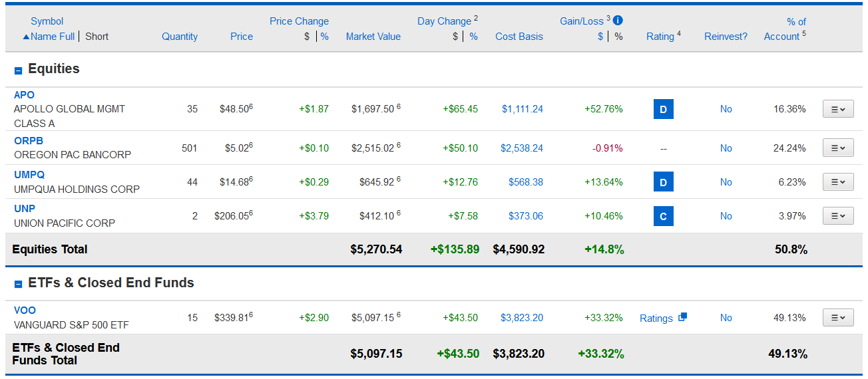Click the Gain/Loss column heading

pyautogui.click(x=582, y=21)
